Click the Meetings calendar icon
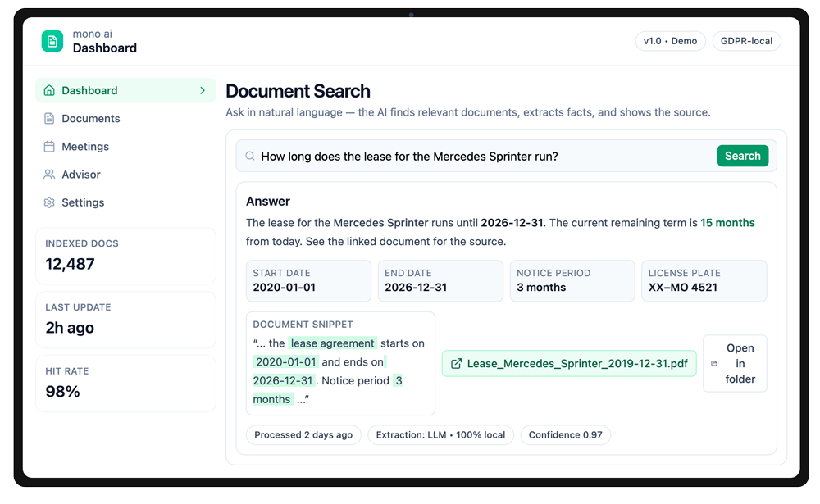Viewport: 820px width, 504px height. point(49,147)
